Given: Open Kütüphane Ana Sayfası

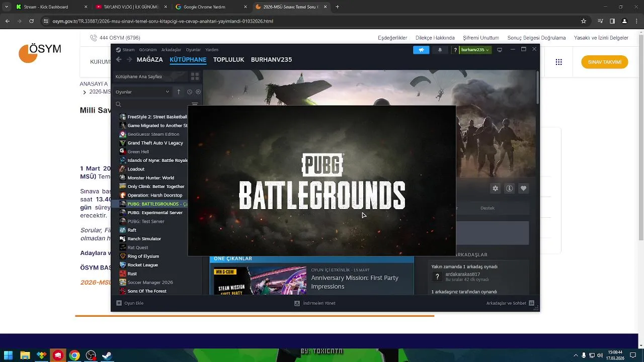Looking at the screenshot, I should pos(149,76).
